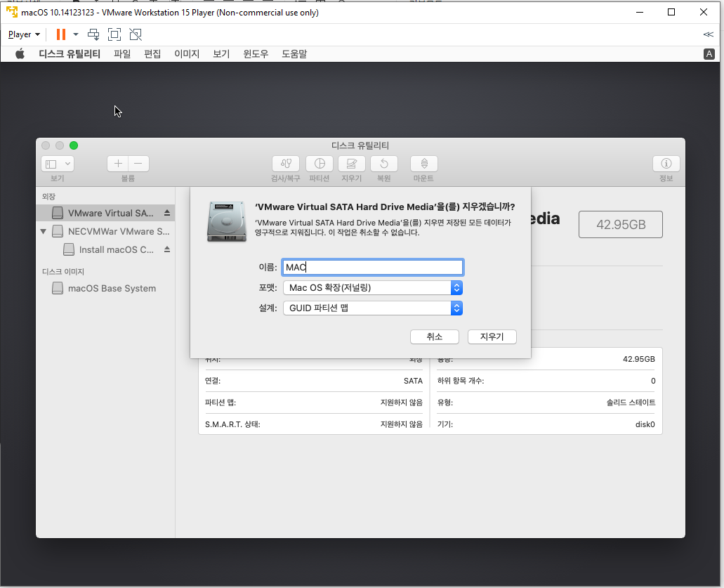
Task: Open the VMware Player dropdown menu
Action: [x=24, y=34]
